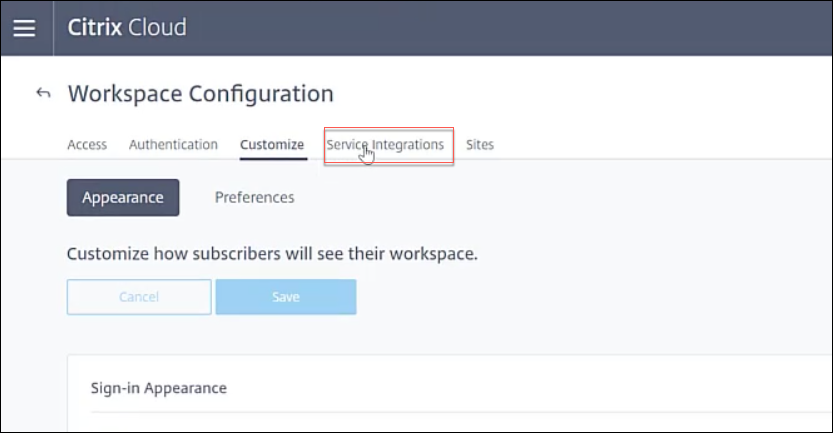Open the hamburger navigation menu

coord(23,28)
